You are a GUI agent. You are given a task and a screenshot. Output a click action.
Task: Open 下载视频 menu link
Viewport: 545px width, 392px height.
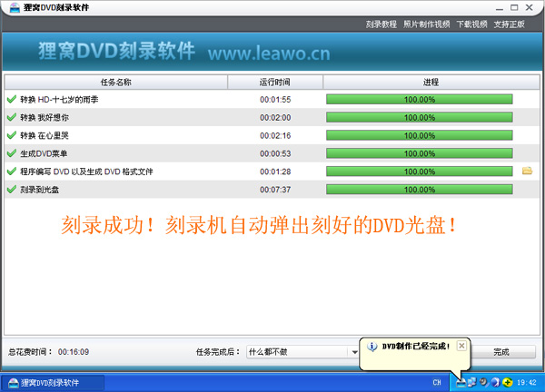click(472, 24)
